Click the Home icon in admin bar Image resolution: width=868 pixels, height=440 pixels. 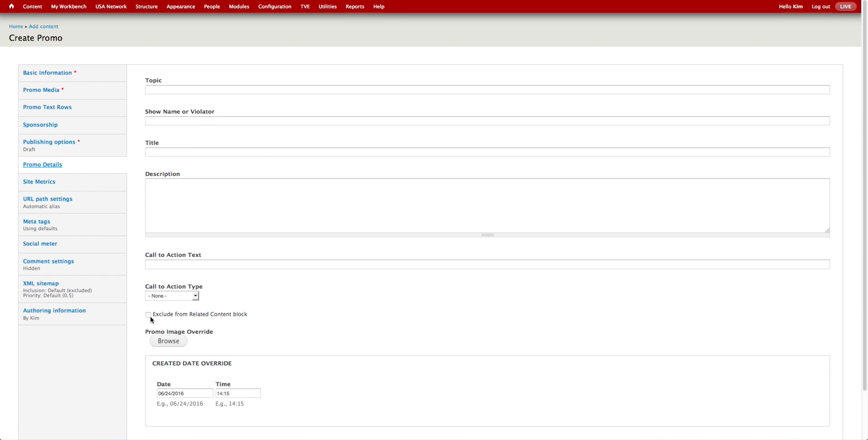pyautogui.click(x=11, y=6)
